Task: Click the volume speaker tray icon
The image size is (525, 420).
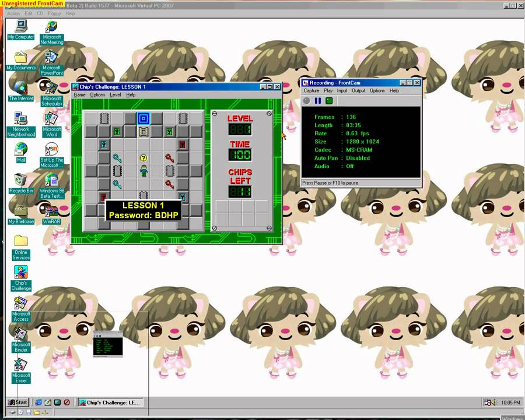Action: pyautogui.click(x=494, y=402)
